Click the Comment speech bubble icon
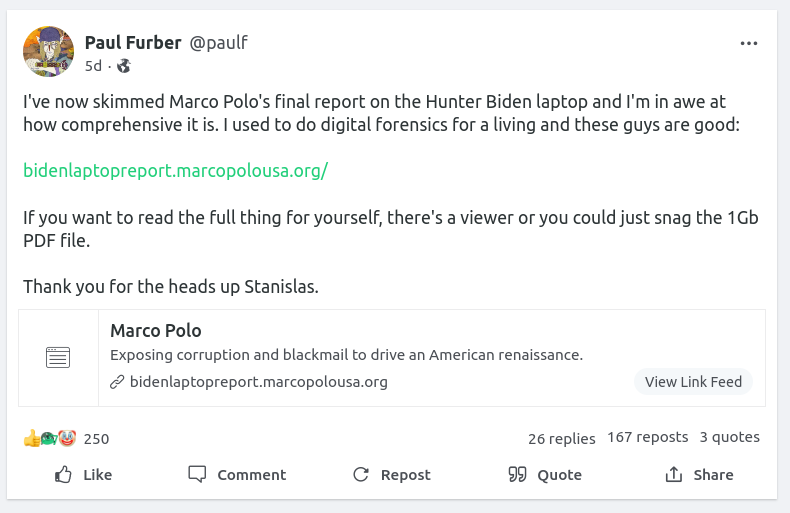The height and width of the screenshot is (513, 790). (198, 474)
